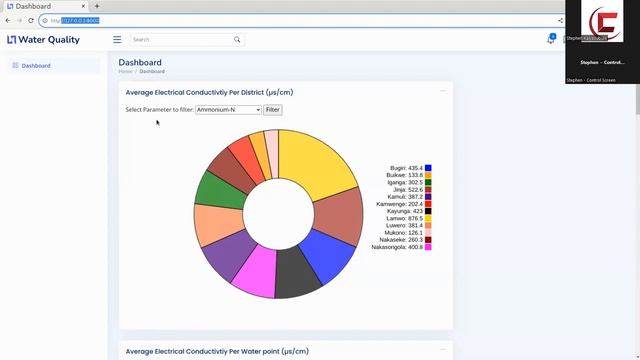Click legend text 'Nakasongola: 400.8'
The image size is (640, 360).
point(397,247)
